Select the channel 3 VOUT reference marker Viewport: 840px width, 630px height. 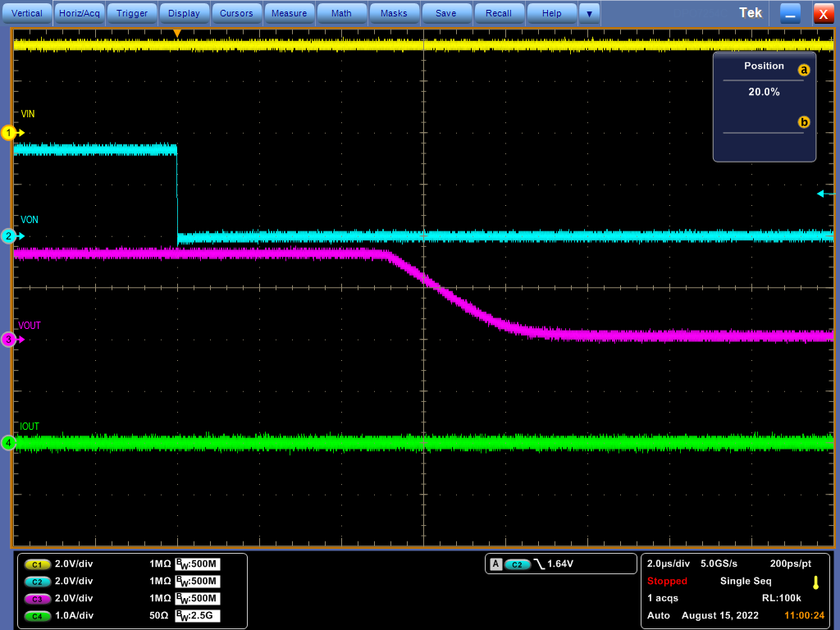tap(10, 339)
